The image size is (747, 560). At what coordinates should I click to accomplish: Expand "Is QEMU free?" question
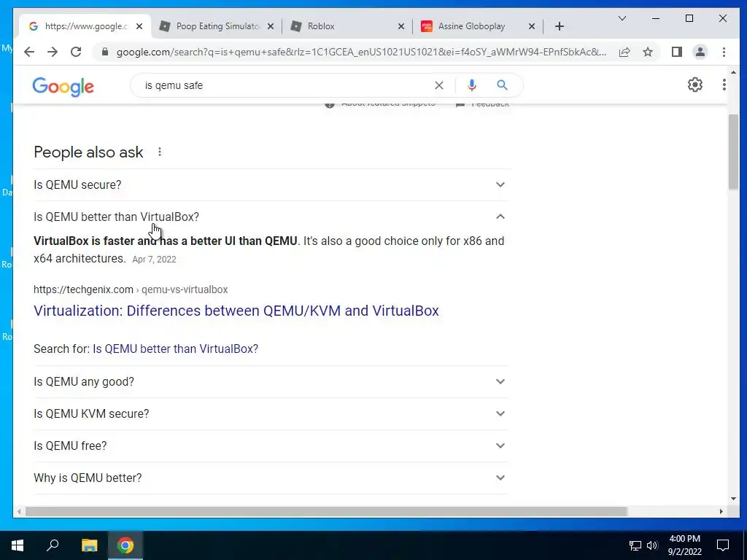pyautogui.click(x=271, y=446)
